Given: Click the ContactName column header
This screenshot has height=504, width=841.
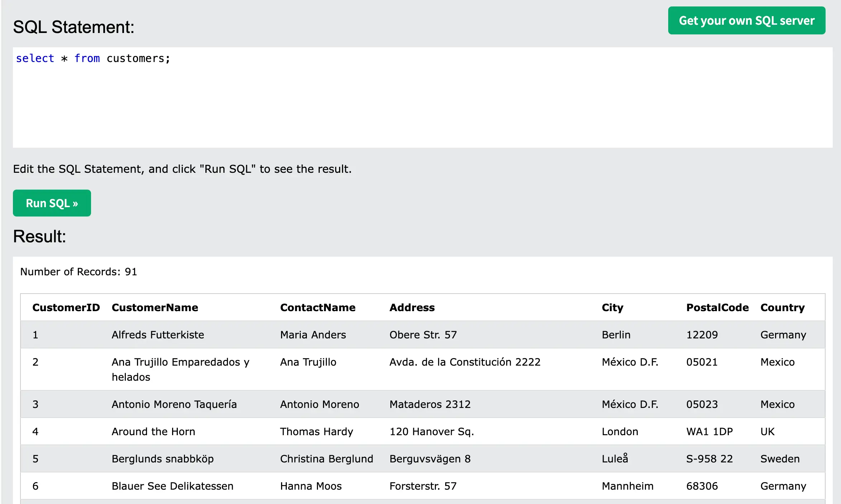Looking at the screenshot, I should point(318,308).
